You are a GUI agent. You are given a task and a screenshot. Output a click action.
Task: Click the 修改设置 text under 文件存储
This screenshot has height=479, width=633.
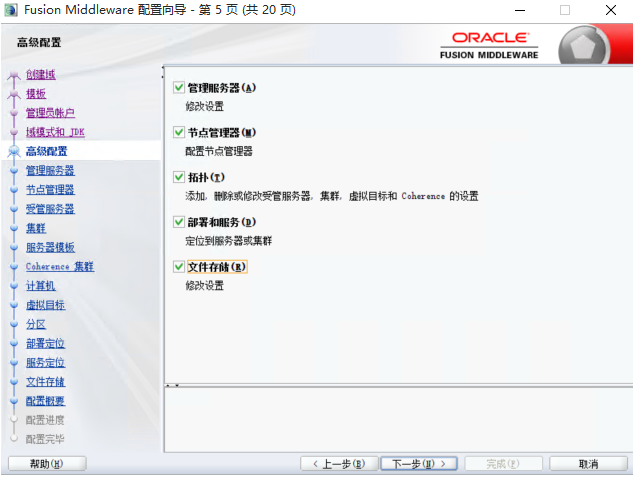[204, 286]
